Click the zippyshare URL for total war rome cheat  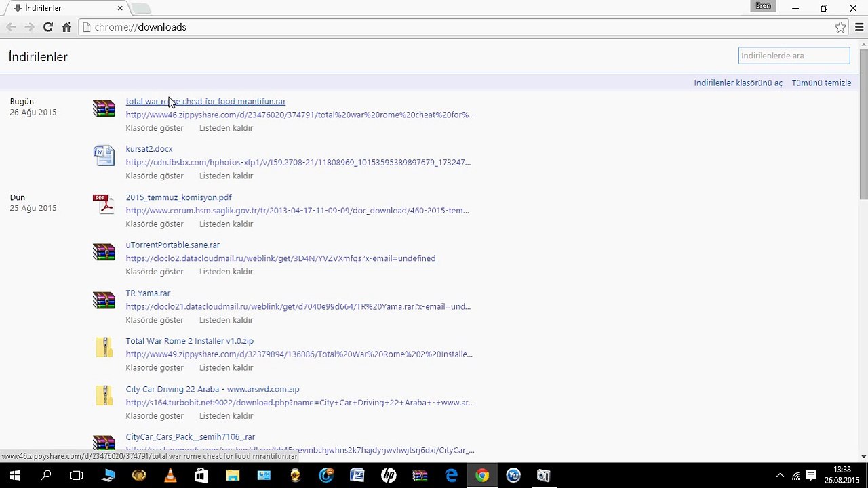tap(300, 115)
